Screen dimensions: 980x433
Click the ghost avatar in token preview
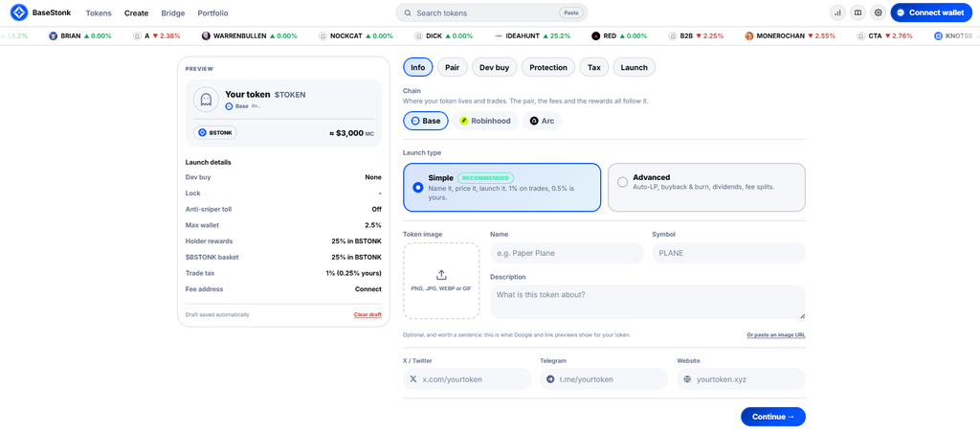[x=207, y=100]
